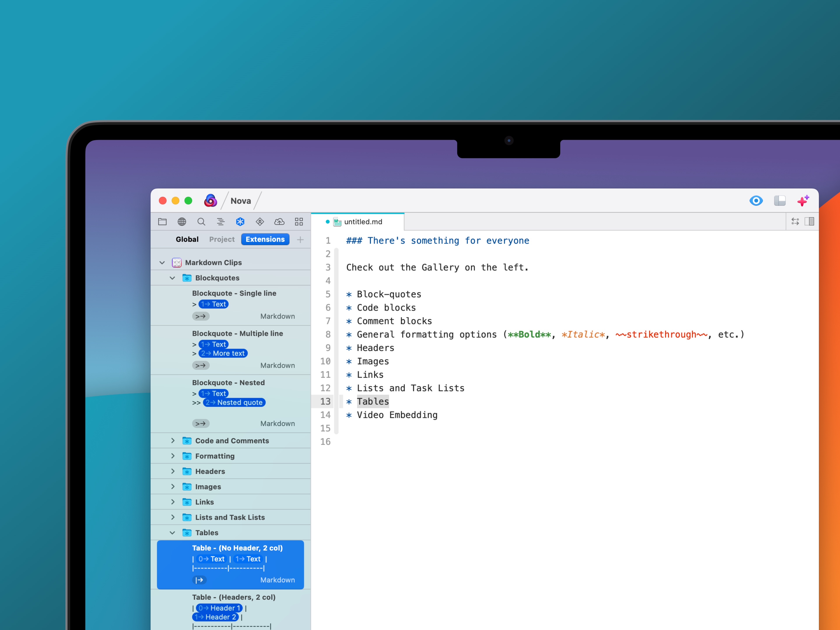The image size is (840, 630).
Task: Select Table - (No Header, 2 col) clip
Action: point(231,565)
